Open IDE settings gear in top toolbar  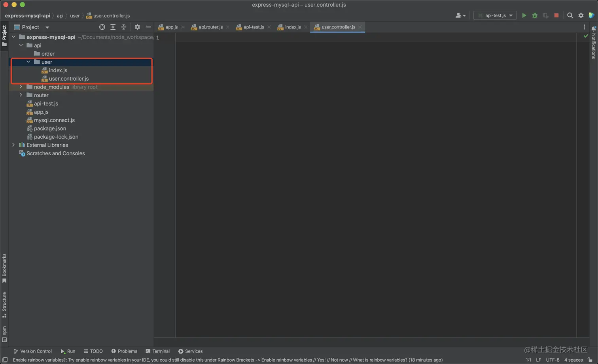(581, 15)
